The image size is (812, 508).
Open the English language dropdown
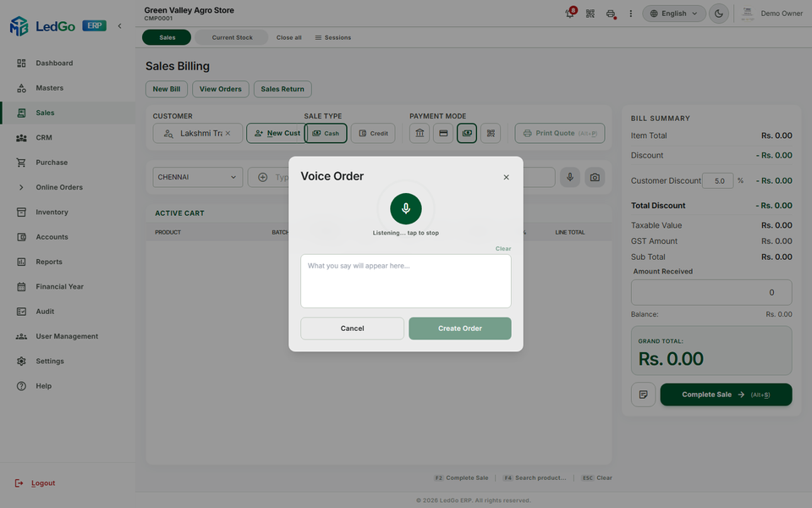click(x=674, y=14)
